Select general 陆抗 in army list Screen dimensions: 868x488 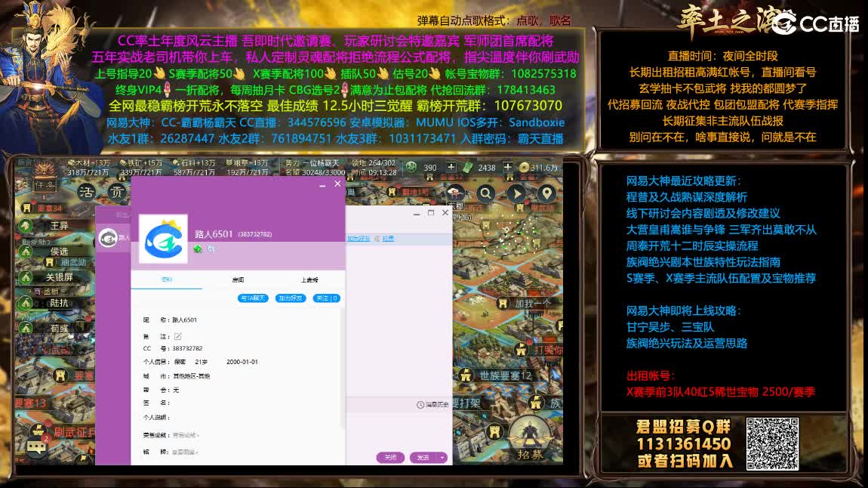(x=59, y=302)
